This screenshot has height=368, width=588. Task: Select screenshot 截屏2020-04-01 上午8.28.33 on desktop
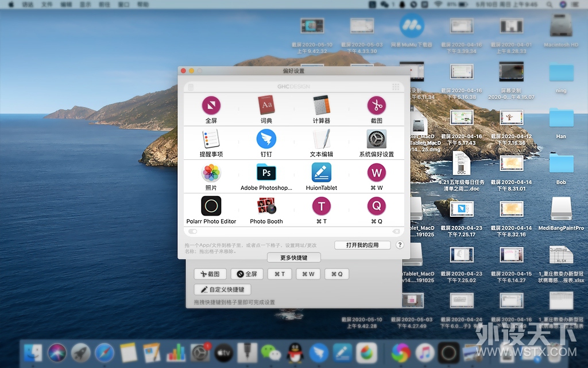point(512,34)
